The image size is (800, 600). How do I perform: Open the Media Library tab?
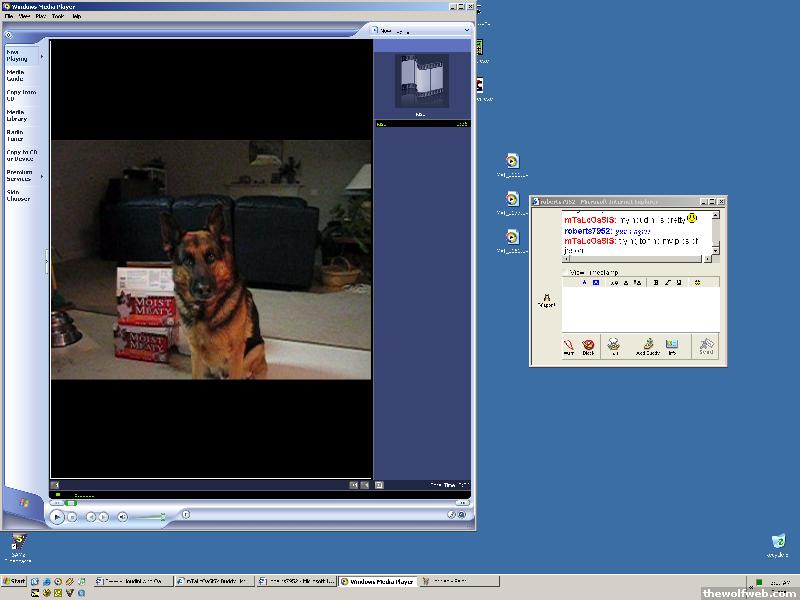[x=17, y=115]
